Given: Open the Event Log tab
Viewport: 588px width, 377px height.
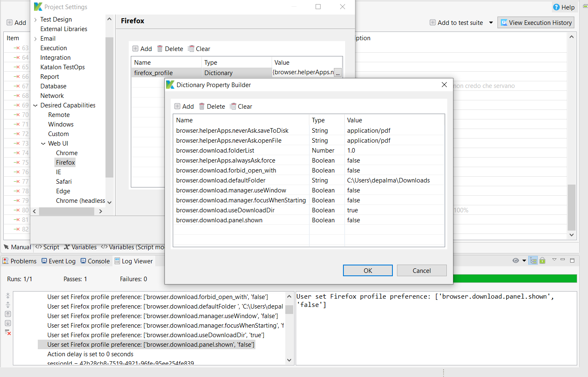Looking at the screenshot, I should coord(59,261).
